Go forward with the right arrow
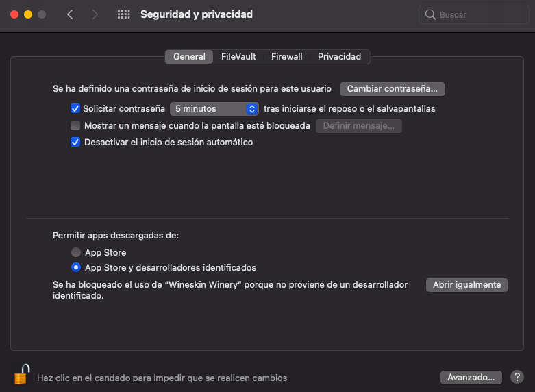The width and height of the screenshot is (535, 392). 95,14
